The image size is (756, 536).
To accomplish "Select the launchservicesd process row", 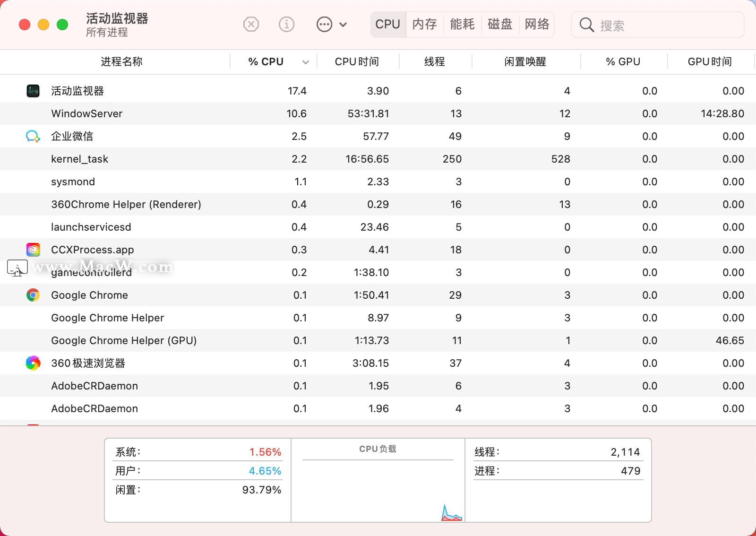I will pyautogui.click(x=378, y=227).
